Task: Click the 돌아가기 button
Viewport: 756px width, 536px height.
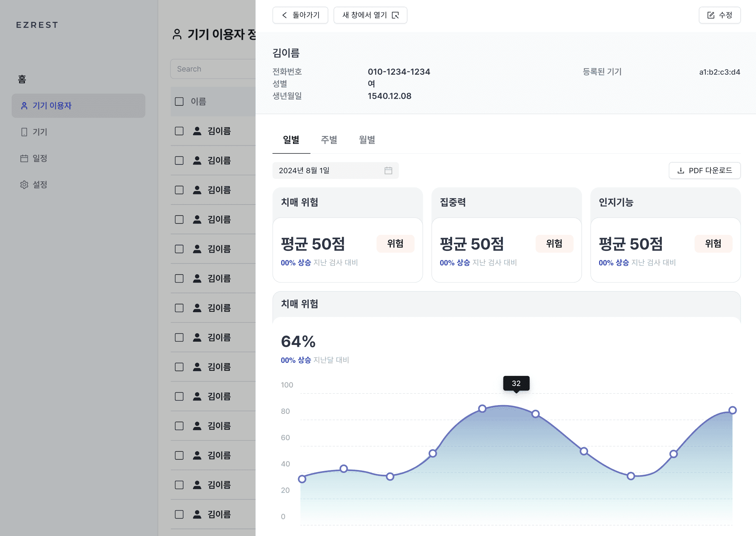Action: (x=300, y=15)
